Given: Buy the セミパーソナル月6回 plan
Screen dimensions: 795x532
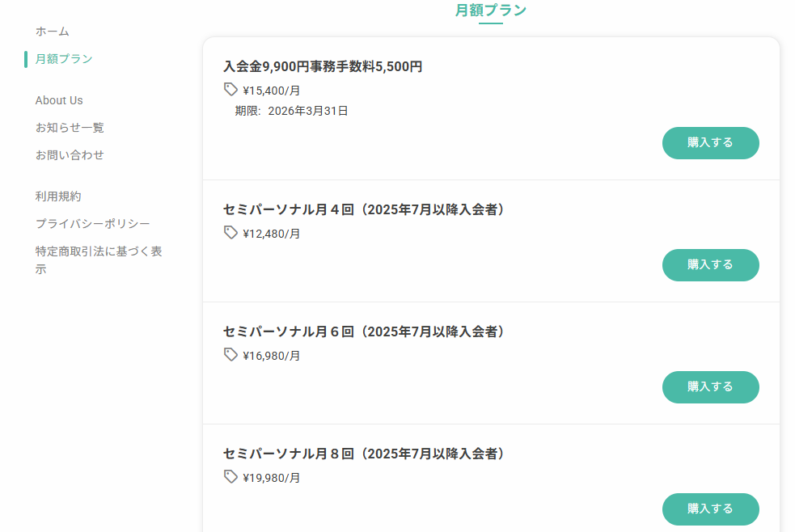Looking at the screenshot, I should pyautogui.click(x=710, y=387).
